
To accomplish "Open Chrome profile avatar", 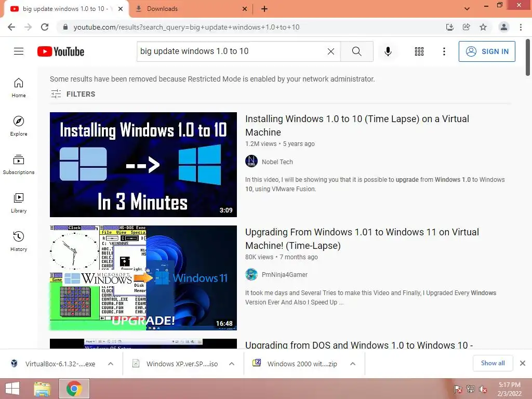I will (504, 27).
